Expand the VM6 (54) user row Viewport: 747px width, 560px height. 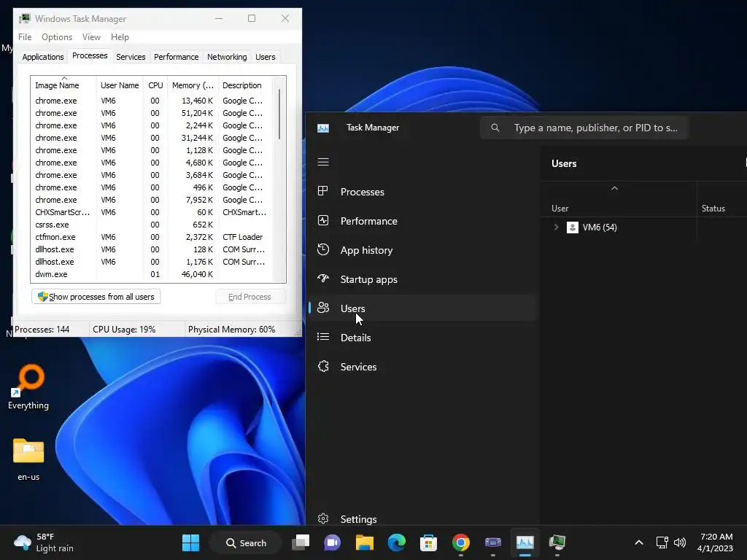(556, 227)
